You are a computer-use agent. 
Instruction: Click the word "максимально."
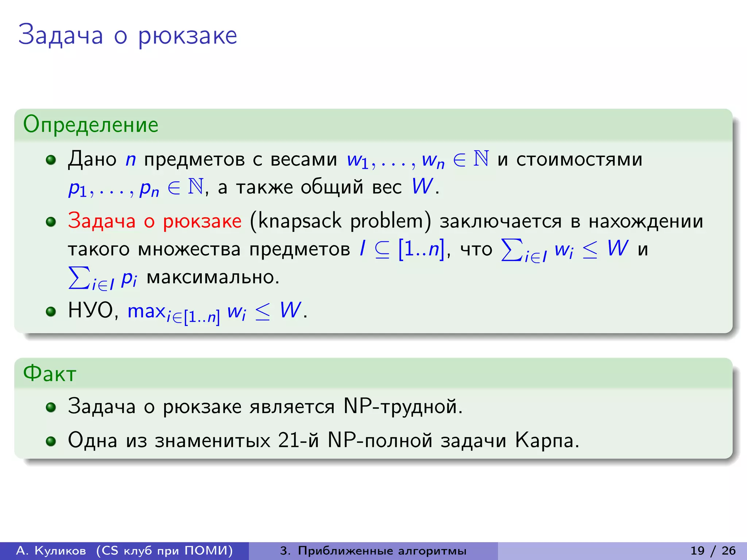213,277
